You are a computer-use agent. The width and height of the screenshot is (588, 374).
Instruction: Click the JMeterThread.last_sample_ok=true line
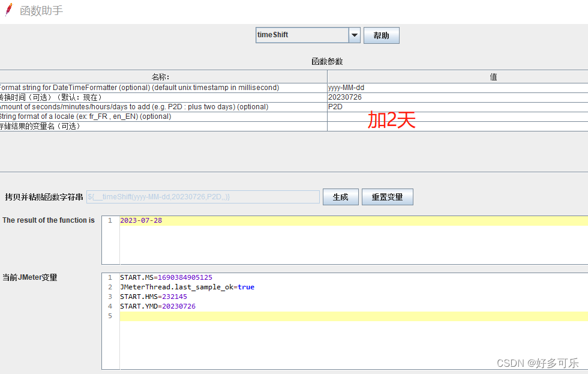187,287
